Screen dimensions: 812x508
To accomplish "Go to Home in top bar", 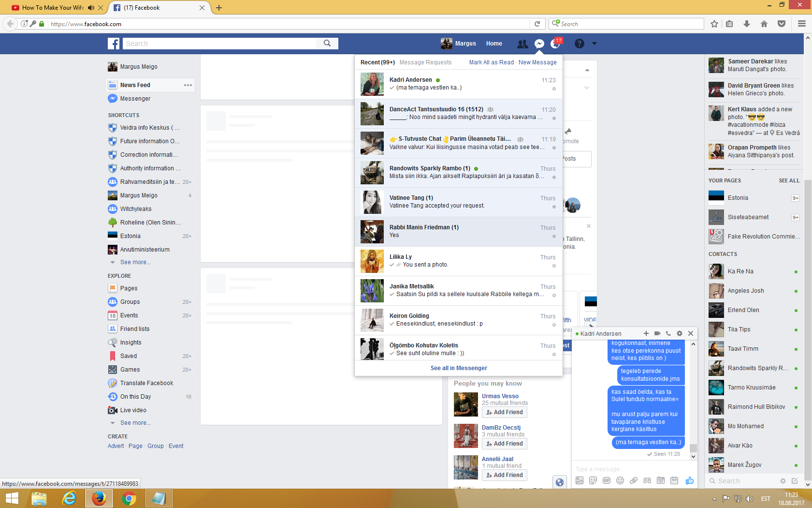I will point(494,44).
